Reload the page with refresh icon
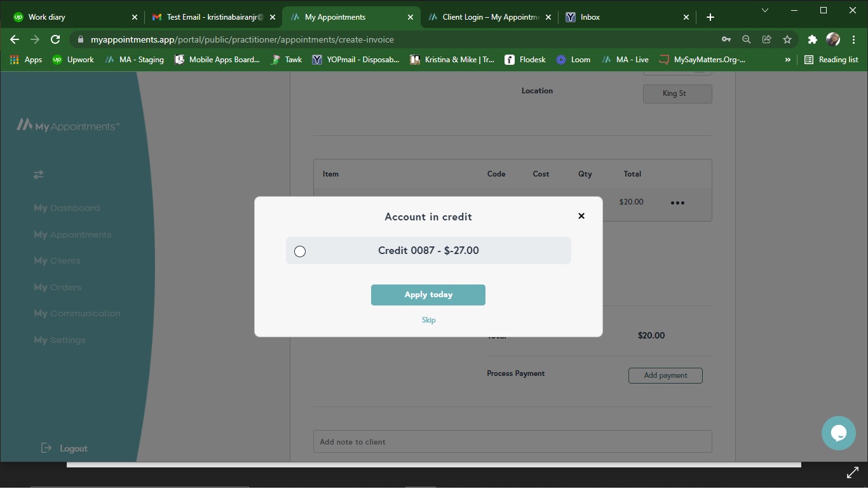 click(x=55, y=39)
